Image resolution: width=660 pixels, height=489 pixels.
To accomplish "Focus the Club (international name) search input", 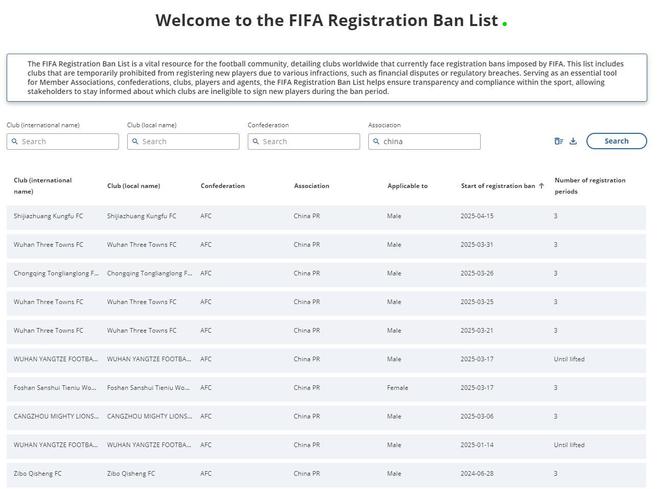I will pos(63,141).
